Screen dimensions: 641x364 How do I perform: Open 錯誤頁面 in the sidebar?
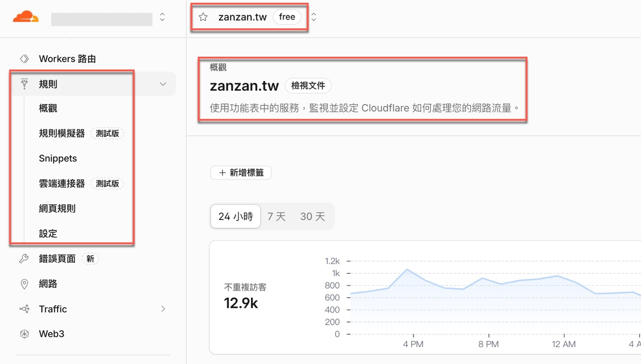click(x=57, y=259)
